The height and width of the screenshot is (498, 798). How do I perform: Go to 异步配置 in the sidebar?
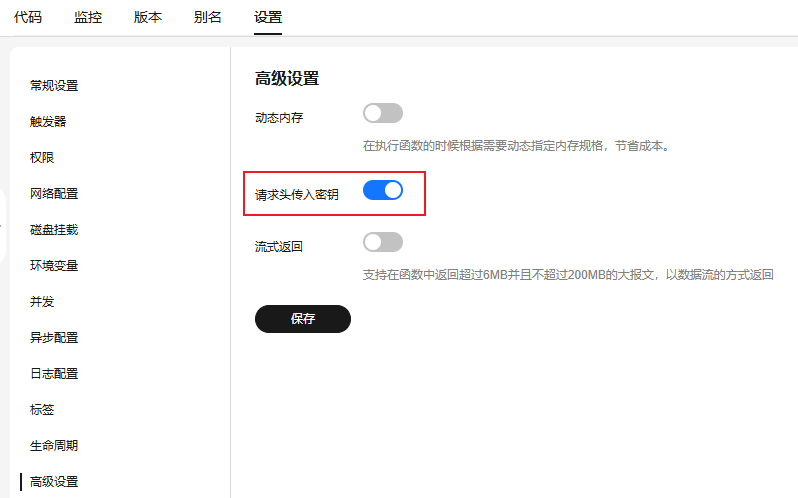[54, 338]
